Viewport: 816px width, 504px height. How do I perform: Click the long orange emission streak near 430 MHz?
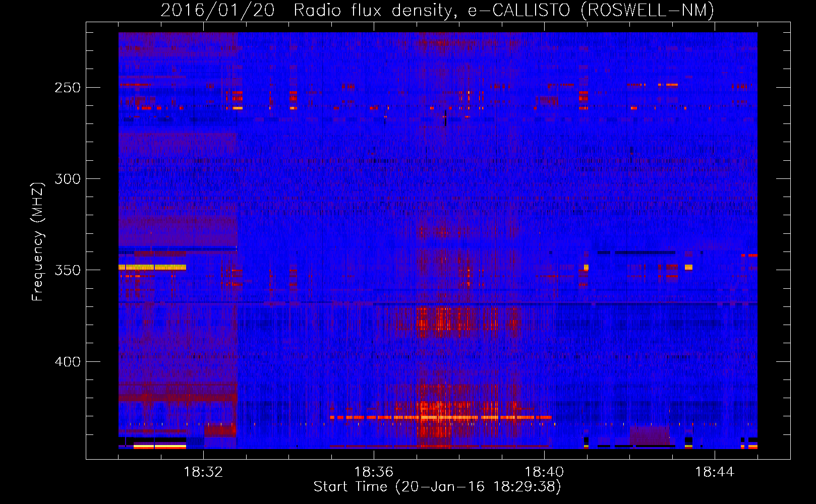[x=440, y=417]
